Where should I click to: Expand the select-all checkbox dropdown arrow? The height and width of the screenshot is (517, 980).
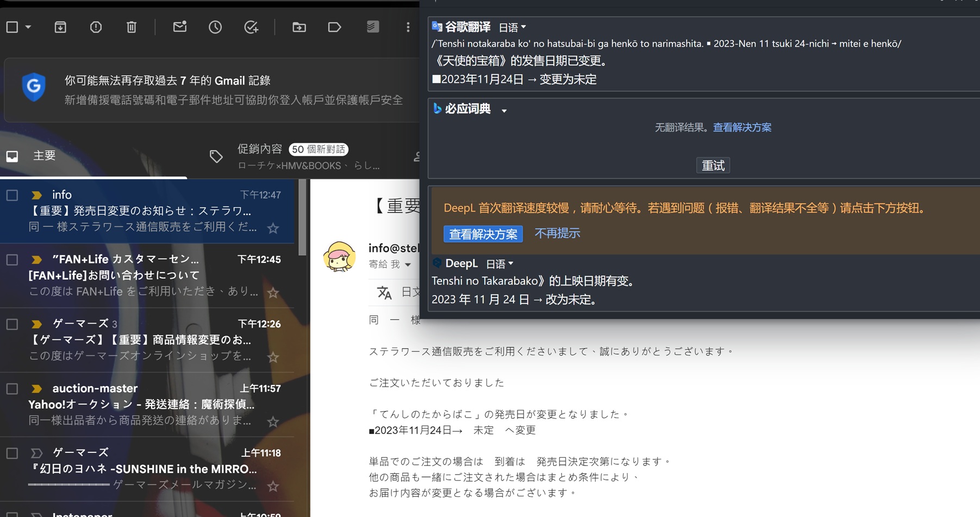(28, 27)
